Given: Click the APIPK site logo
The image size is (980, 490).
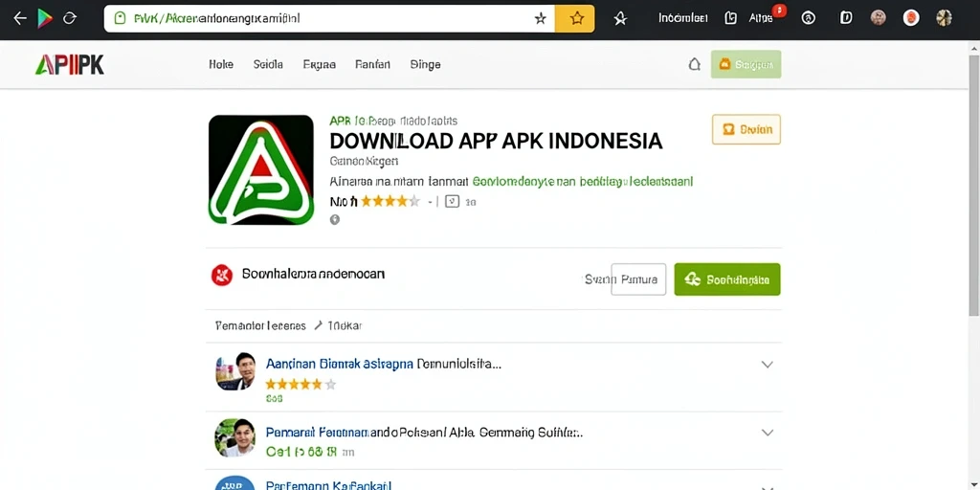Looking at the screenshot, I should pos(69,64).
